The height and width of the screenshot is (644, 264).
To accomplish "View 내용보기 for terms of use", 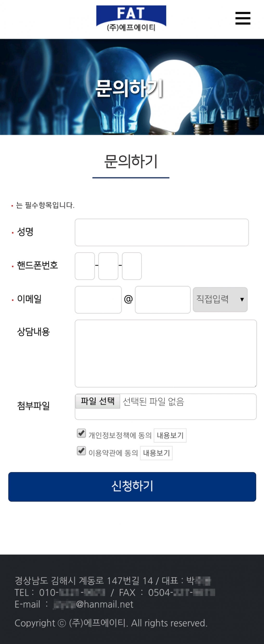I will pyautogui.click(x=156, y=453).
